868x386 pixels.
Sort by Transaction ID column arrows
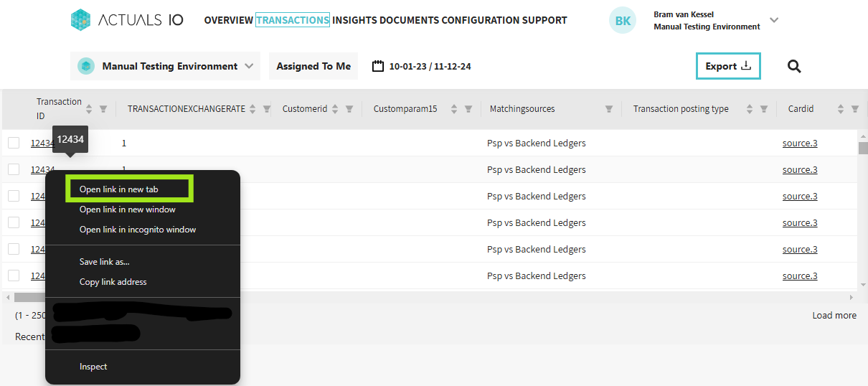pos(89,109)
